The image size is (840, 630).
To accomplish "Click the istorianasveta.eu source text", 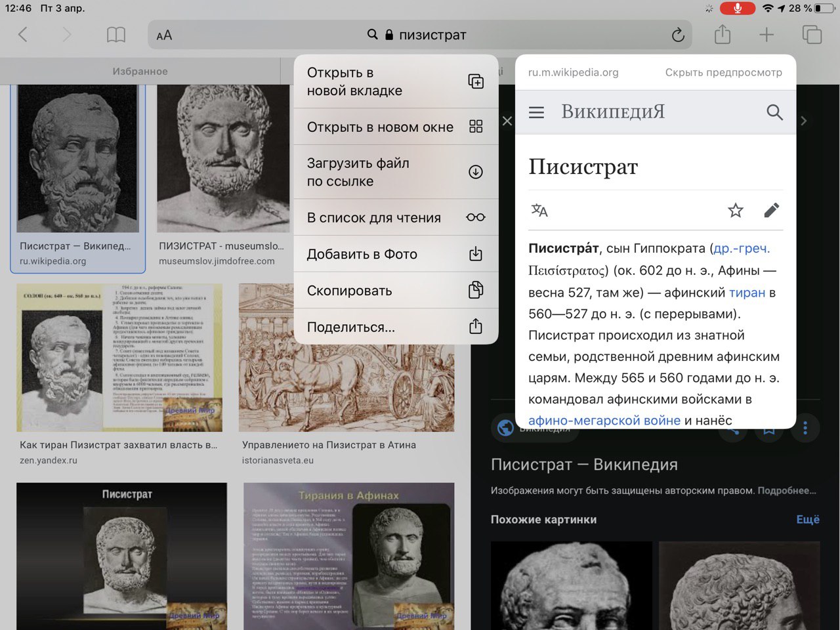I will click(x=278, y=460).
